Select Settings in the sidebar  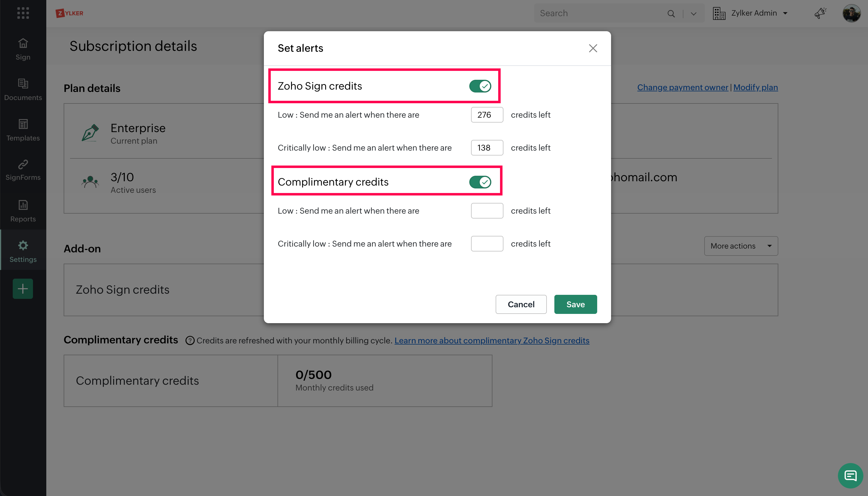23,251
